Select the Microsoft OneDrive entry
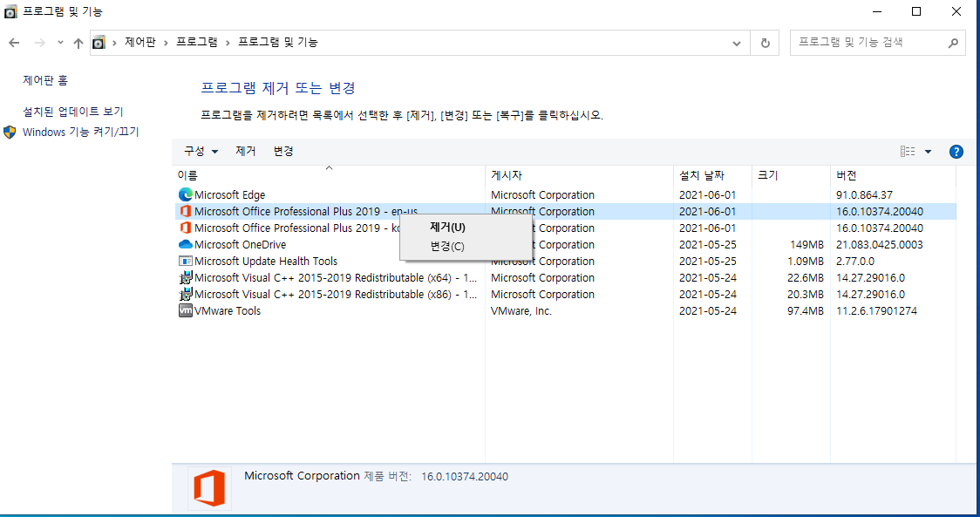The image size is (980, 517). (240, 244)
